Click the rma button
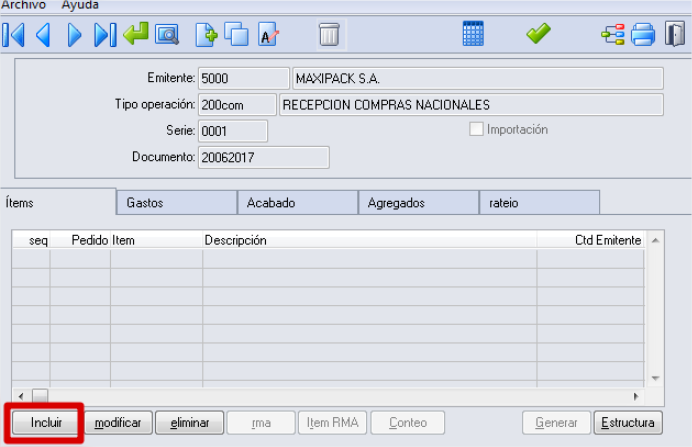The width and height of the screenshot is (692, 447). pyautogui.click(x=261, y=423)
